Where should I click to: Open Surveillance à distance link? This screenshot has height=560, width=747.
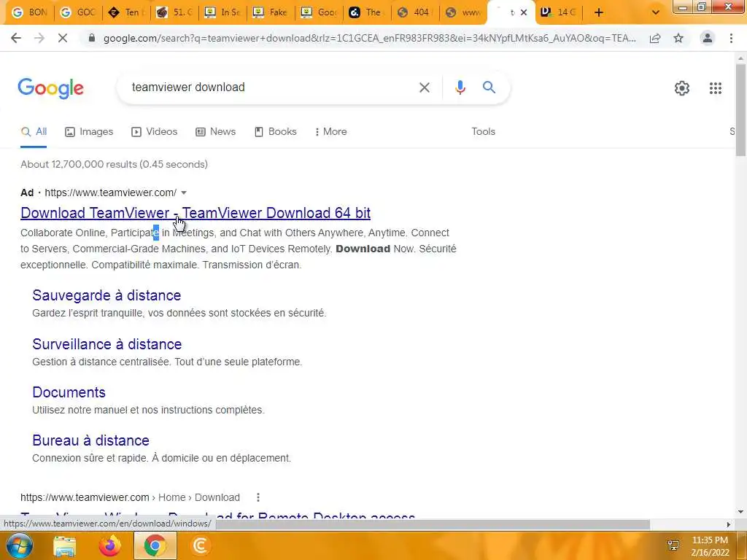pyautogui.click(x=107, y=344)
